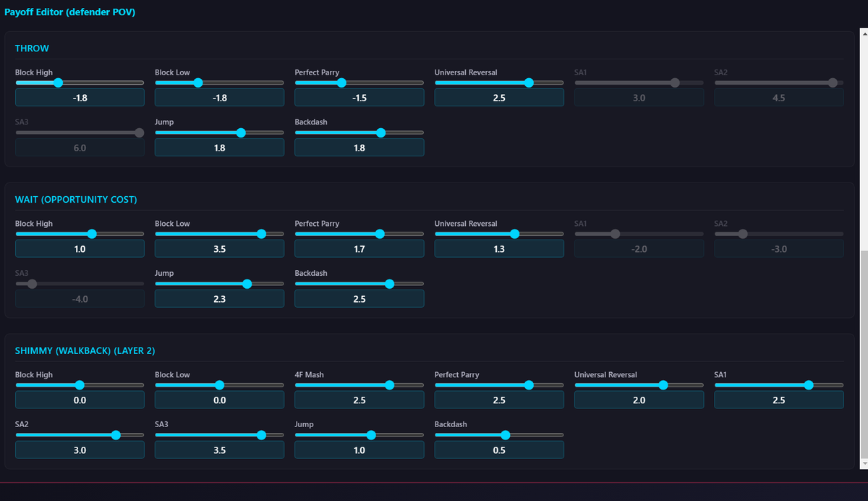Focus Throw Block Low value field -1.8

[x=219, y=98]
